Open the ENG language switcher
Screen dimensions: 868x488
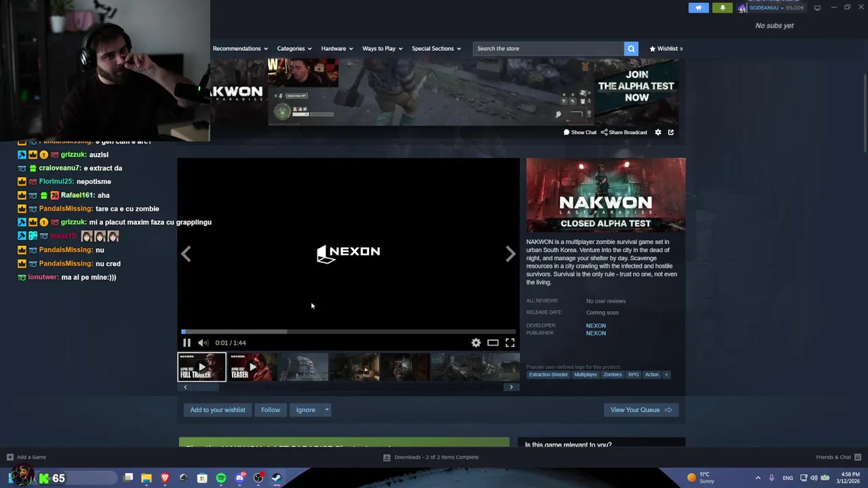(x=788, y=479)
